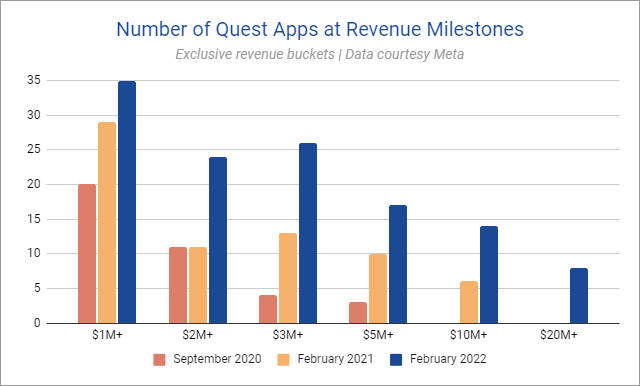640x386 pixels.
Task: Click the $5M+ February 2022 bar
Action: [x=398, y=264]
